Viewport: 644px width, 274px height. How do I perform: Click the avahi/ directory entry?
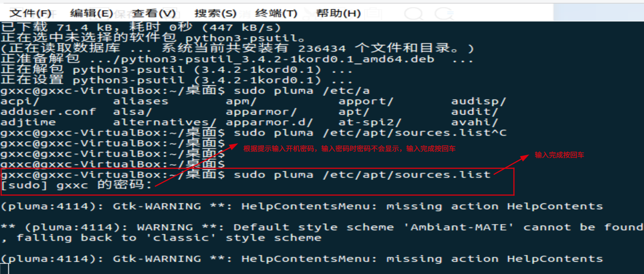pos(474,122)
